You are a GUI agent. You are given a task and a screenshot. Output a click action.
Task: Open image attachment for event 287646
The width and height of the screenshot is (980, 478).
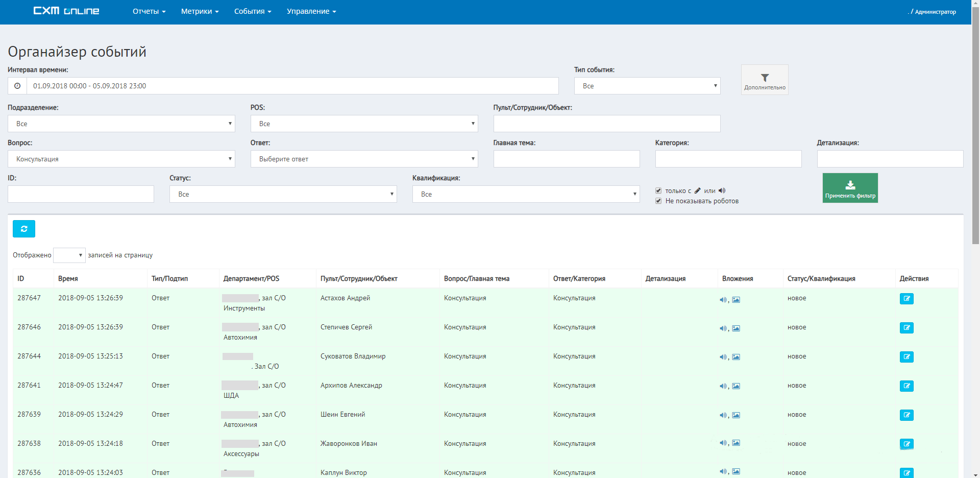pos(736,328)
